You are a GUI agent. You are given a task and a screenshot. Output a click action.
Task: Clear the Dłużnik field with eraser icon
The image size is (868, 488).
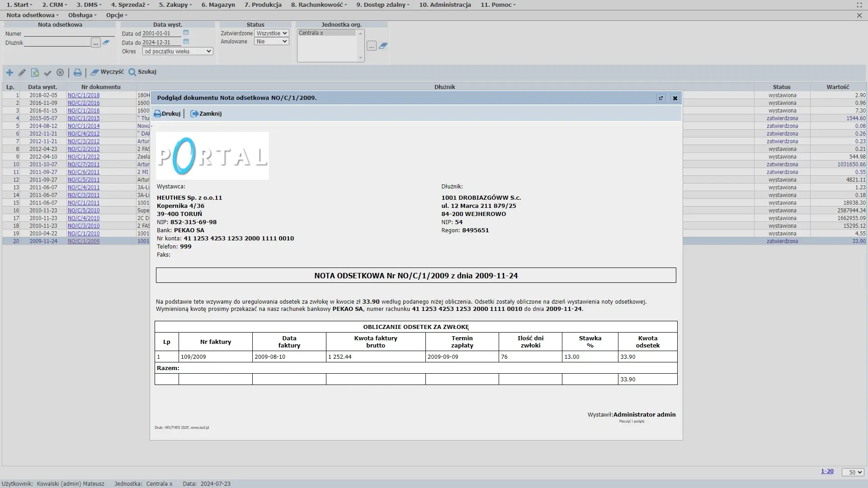(106, 42)
